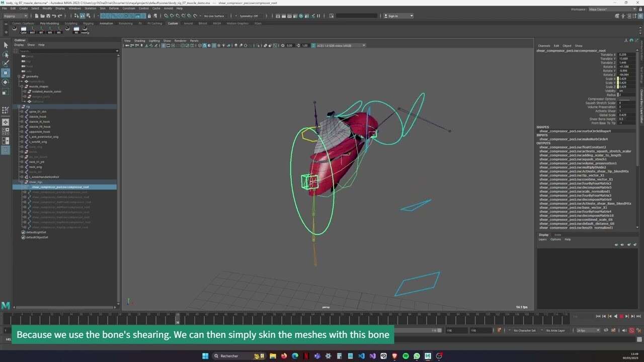The height and width of the screenshot is (362, 644).
Task: Click the Sign In button
Action: pyautogui.click(x=396, y=16)
